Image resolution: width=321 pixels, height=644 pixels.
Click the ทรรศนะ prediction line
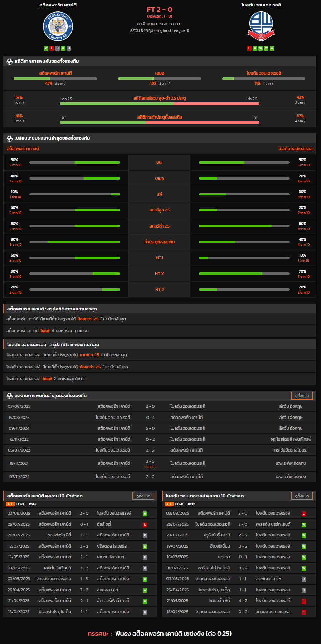(160, 634)
